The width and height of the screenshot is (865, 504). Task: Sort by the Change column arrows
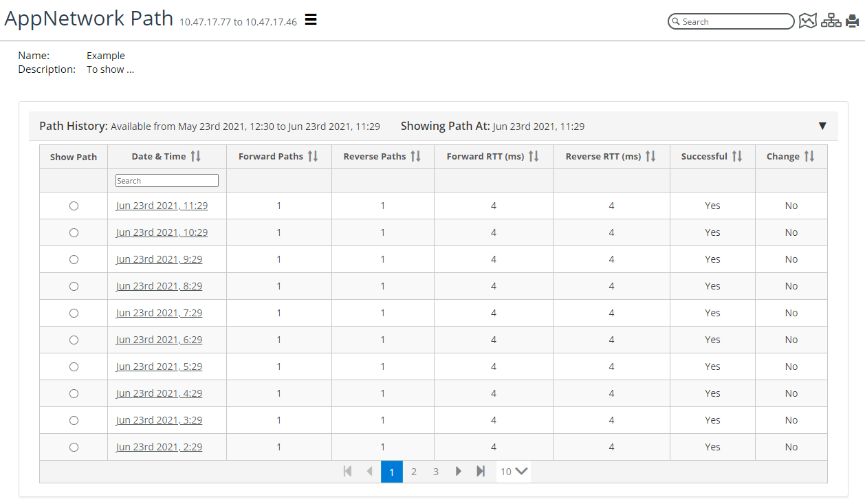pyautogui.click(x=809, y=157)
